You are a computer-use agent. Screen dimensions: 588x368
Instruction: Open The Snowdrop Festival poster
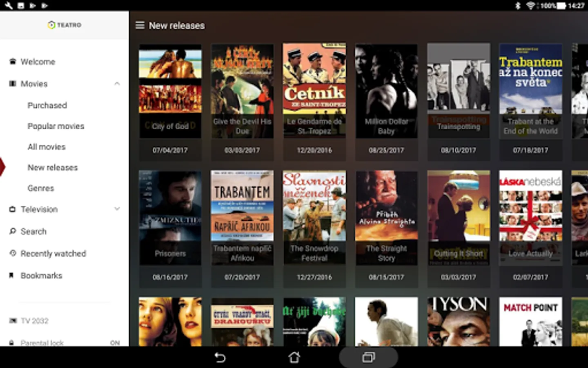[314, 218]
